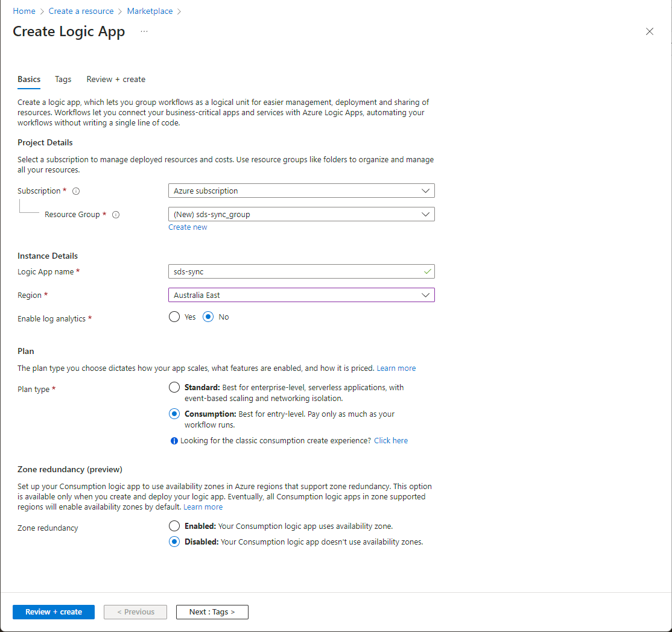Viewport: 672px width, 632px height.
Task: Click the chevron on the Subscription dropdown
Action: click(x=426, y=191)
